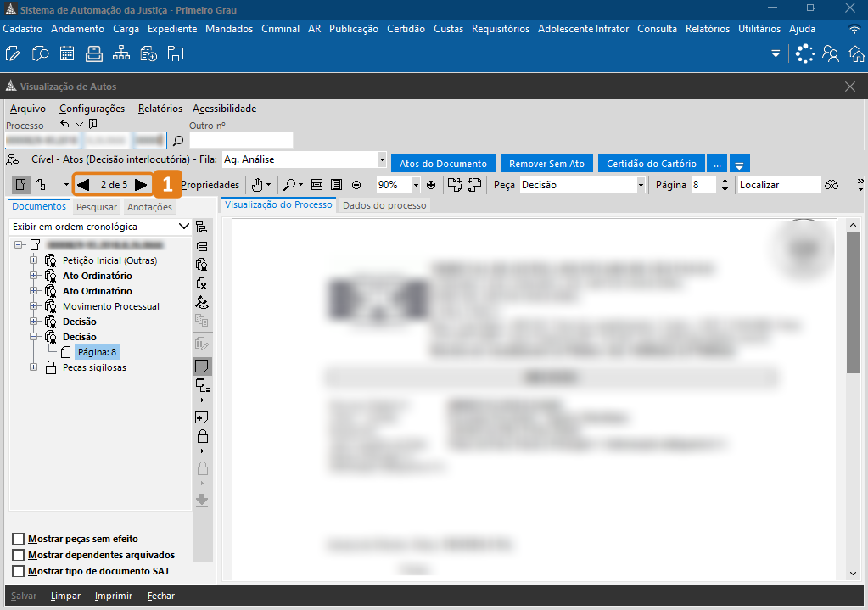Click the dotted circle icon in the blue toolbar
The width and height of the screenshot is (868, 610).
[804, 53]
